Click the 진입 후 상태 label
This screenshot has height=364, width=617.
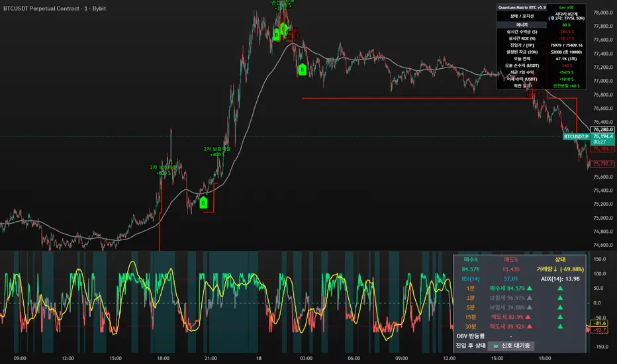pos(471,345)
